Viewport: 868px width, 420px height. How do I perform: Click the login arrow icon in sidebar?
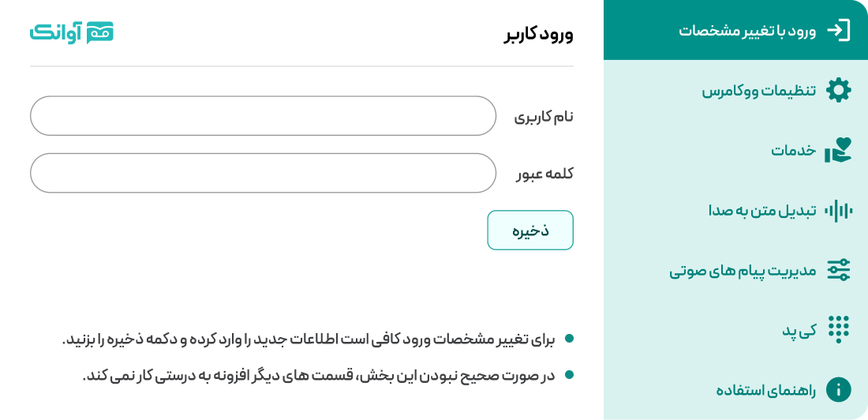coord(838,31)
